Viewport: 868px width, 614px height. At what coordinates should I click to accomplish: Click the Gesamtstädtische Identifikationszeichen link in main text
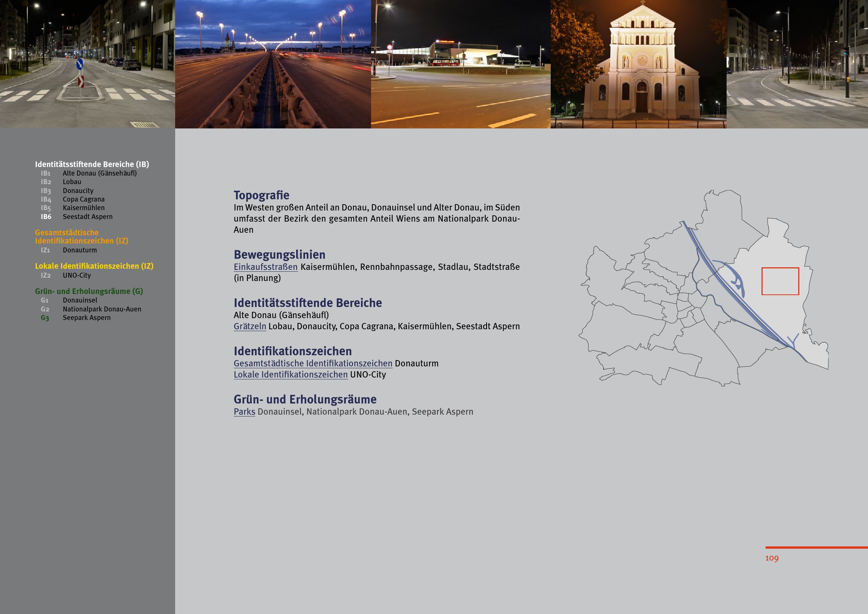pos(312,363)
